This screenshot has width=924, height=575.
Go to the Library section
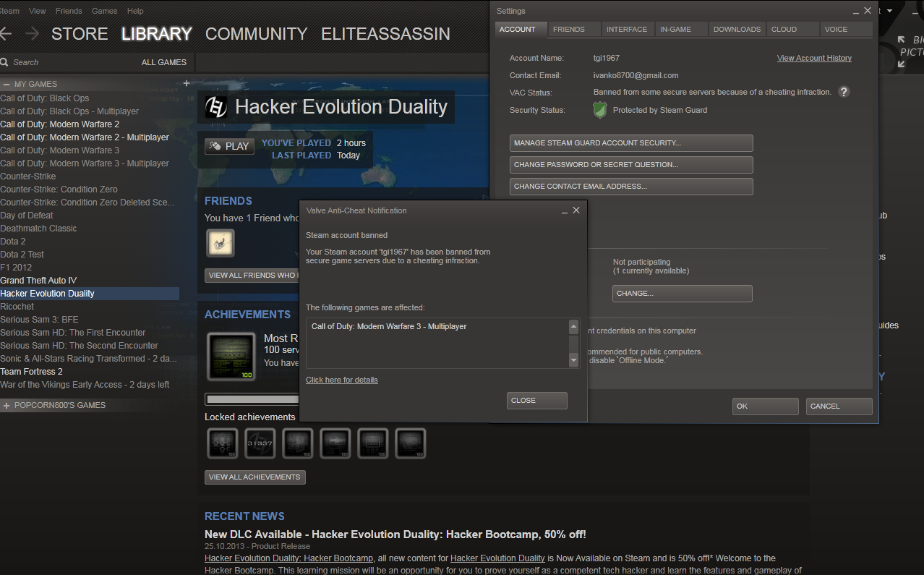click(x=157, y=34)
